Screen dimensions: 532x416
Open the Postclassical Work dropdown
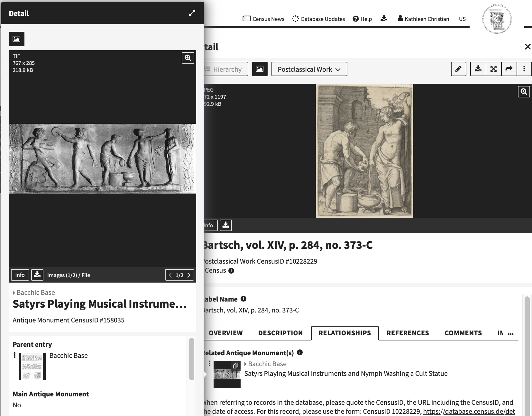pyautogui.click(x=309, y=69)
